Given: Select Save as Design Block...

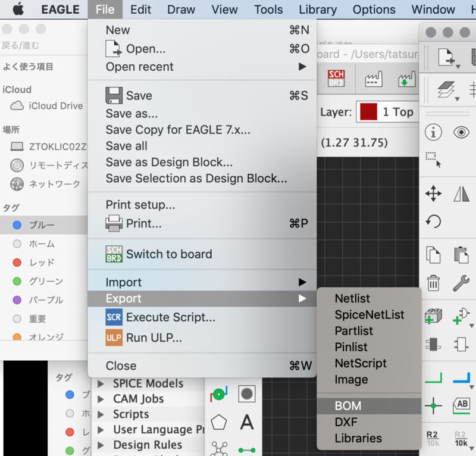Looking at the screenshot, I should (x=202, y=163).
